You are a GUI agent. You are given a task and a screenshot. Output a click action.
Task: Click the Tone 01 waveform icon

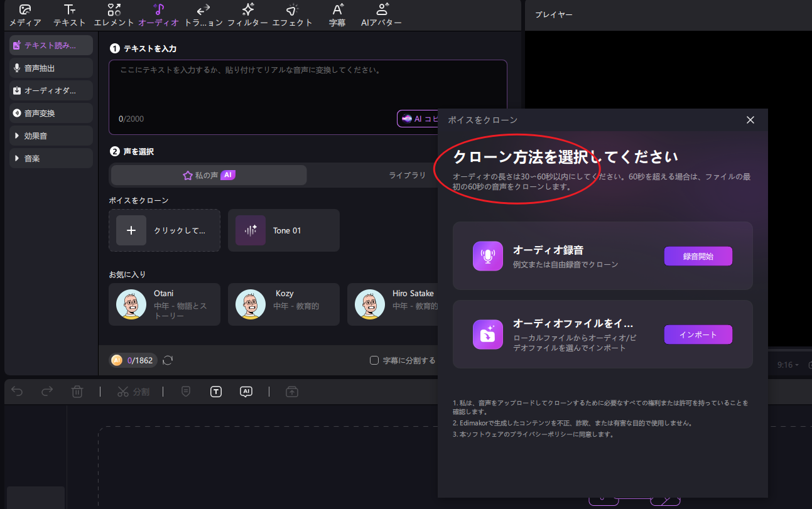(x=251, y=230)
